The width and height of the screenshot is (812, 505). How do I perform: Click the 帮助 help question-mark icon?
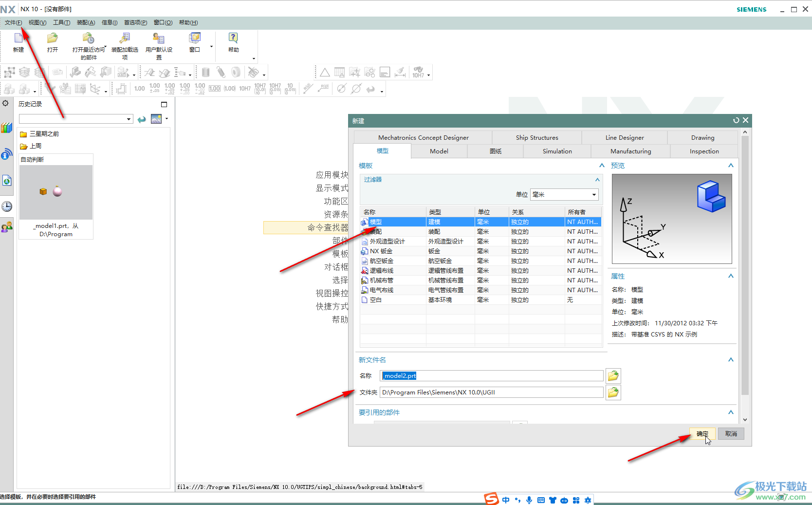pyautogui.click(x=233, y=38)
